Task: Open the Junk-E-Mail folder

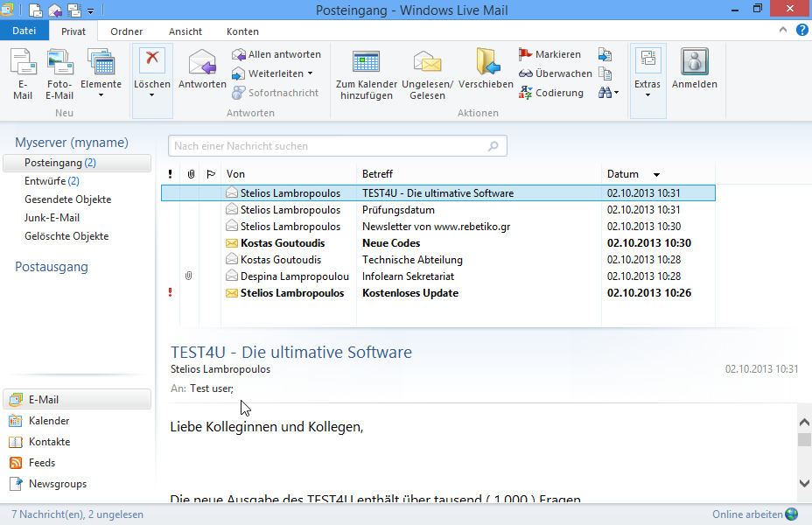Action: coord(52,218)
